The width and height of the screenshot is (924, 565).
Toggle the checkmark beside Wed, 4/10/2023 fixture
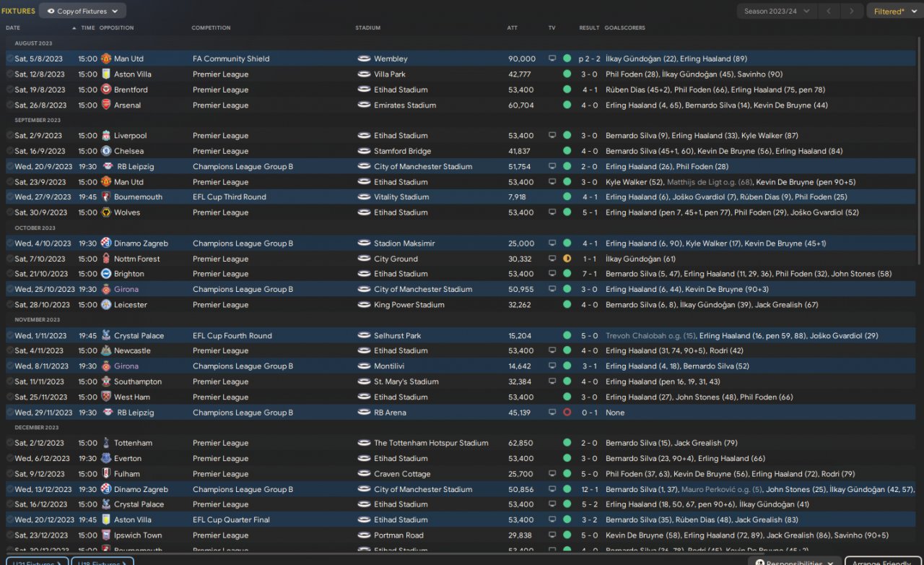(10, 243)
